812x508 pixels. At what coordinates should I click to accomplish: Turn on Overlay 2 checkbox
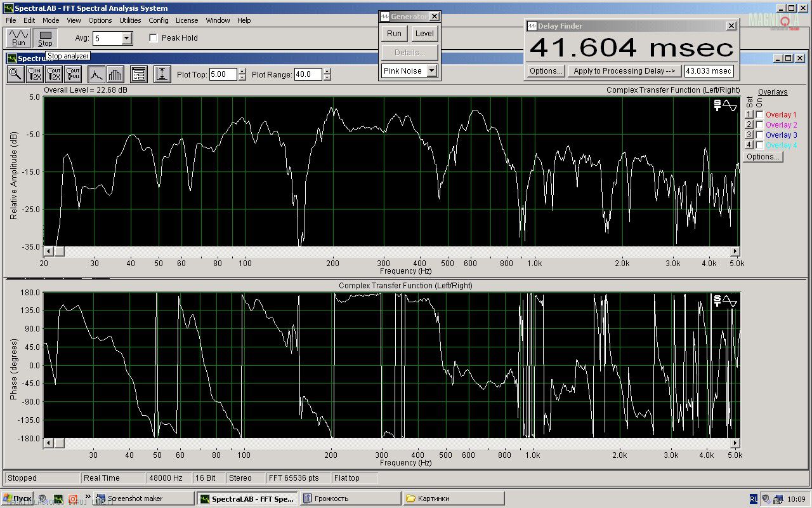point(760,125)
